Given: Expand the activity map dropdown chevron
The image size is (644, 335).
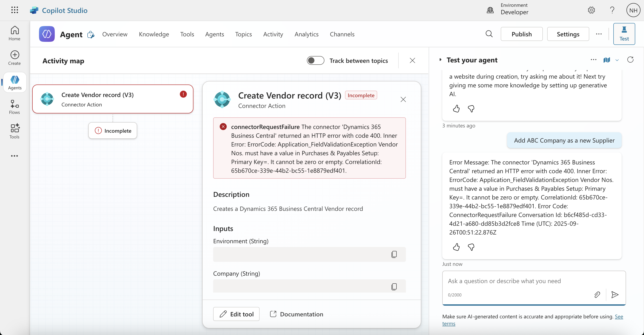Looking at the screenshot, I should pos(617,60).
